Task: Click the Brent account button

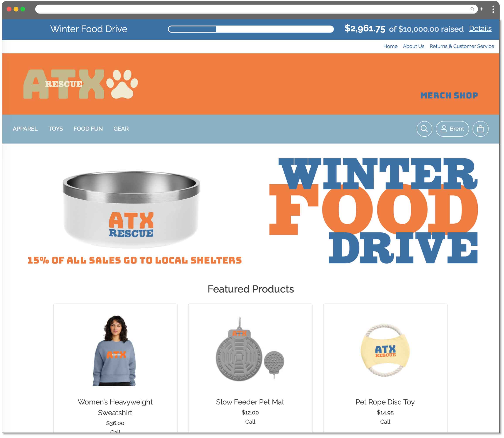Action: point(452,129)
